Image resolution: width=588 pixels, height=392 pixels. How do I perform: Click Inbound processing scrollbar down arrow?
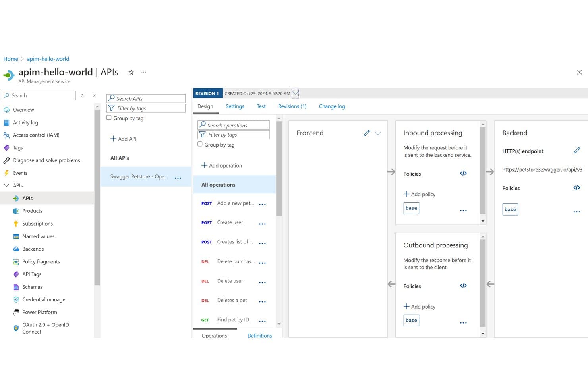[x=483, y=221]
